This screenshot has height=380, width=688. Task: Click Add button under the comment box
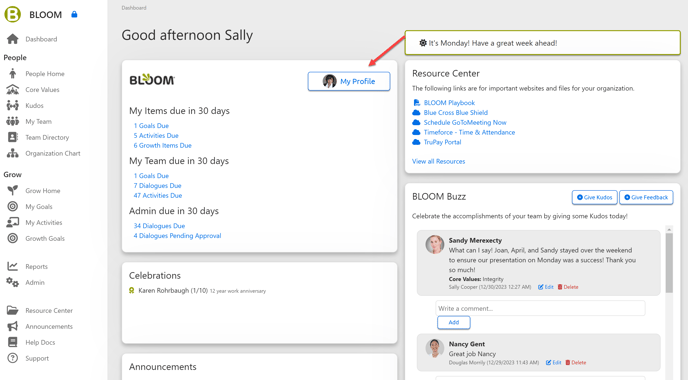[x=454, y=323]
